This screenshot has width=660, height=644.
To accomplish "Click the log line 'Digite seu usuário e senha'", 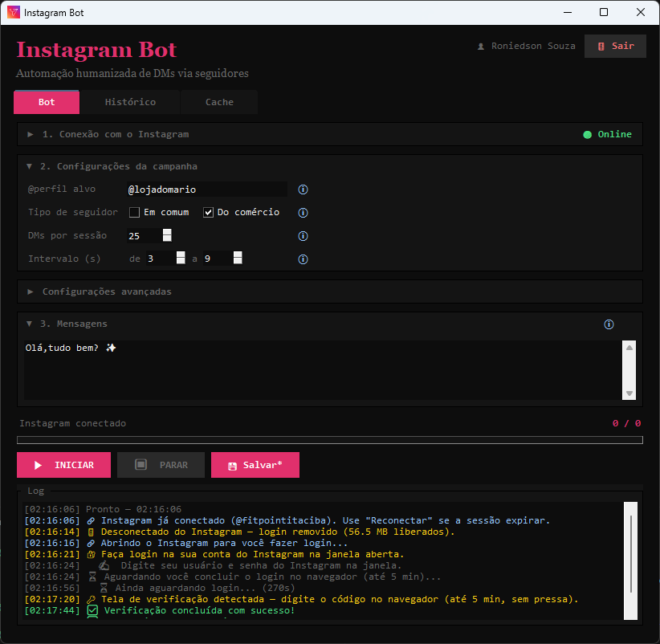I will 213,565.
